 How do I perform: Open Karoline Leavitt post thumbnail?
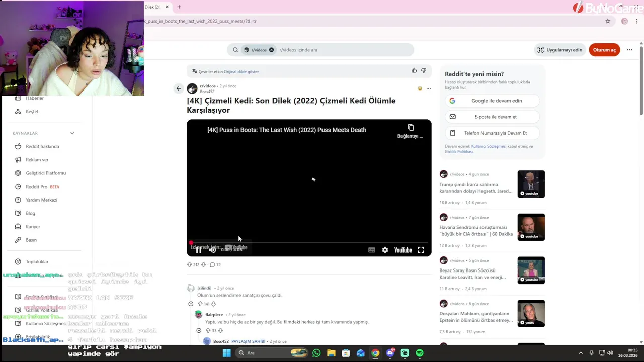click(531, 270)
